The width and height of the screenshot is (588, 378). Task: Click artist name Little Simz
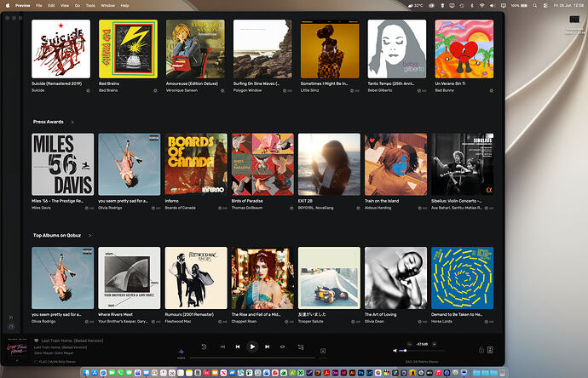coord(309,90)
